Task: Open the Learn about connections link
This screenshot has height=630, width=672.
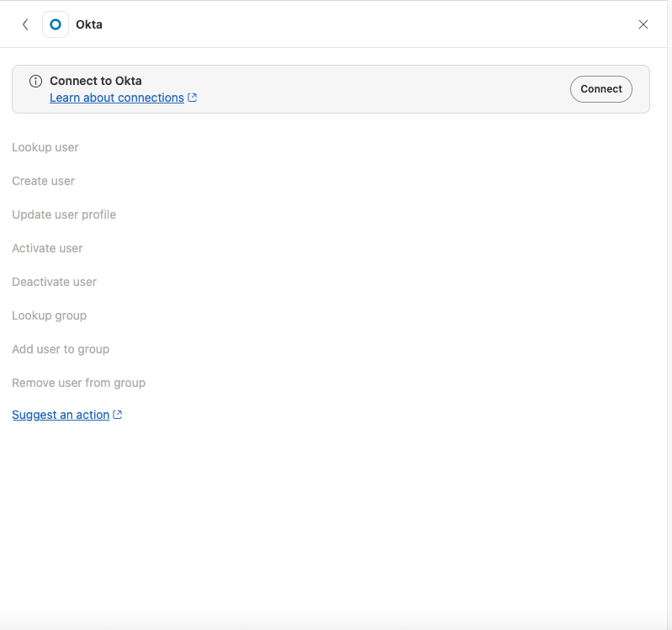Action: click(x=117, y=98)
